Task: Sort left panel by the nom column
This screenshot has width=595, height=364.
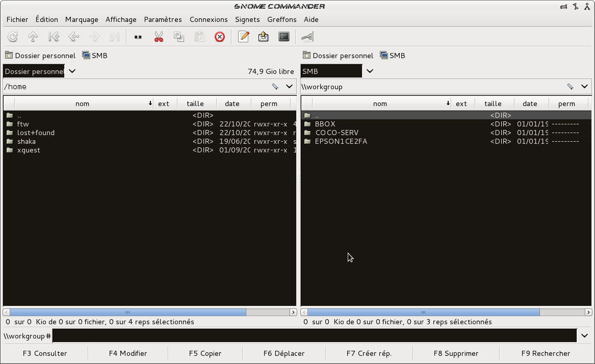Action: pos(84,103)
